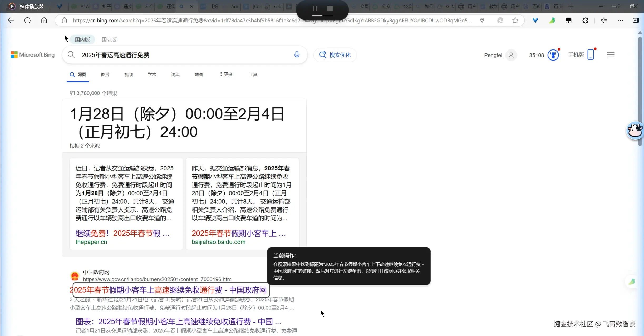Open the browser Extensions puzzle icon
The image size is (644, 336).
point(585,20)
